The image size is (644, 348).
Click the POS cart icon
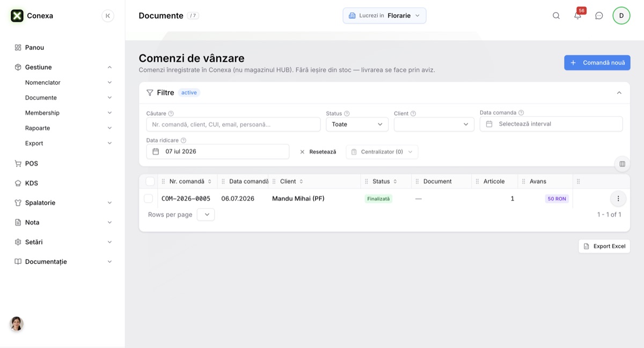click(x=18, y=164)
